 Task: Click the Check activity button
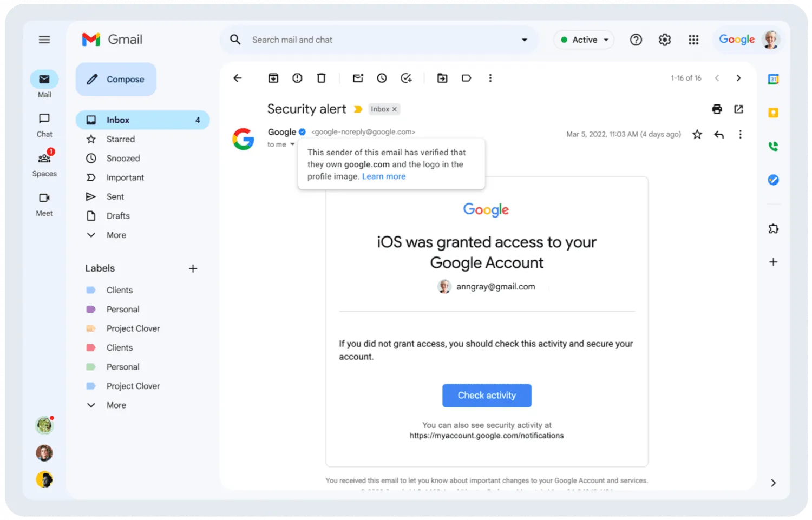pos(487,396)
